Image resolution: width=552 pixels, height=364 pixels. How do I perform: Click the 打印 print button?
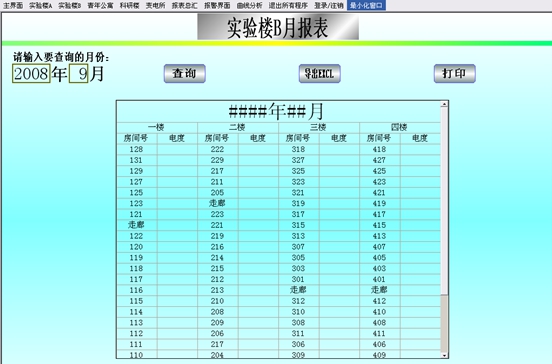(454, 74)
